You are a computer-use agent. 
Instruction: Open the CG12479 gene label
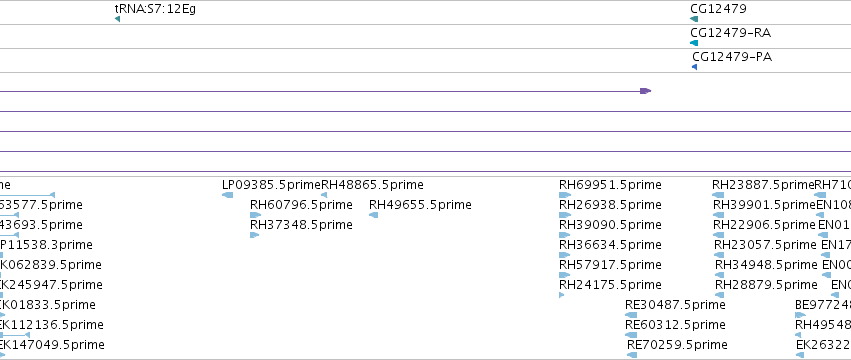coord(718,9)
